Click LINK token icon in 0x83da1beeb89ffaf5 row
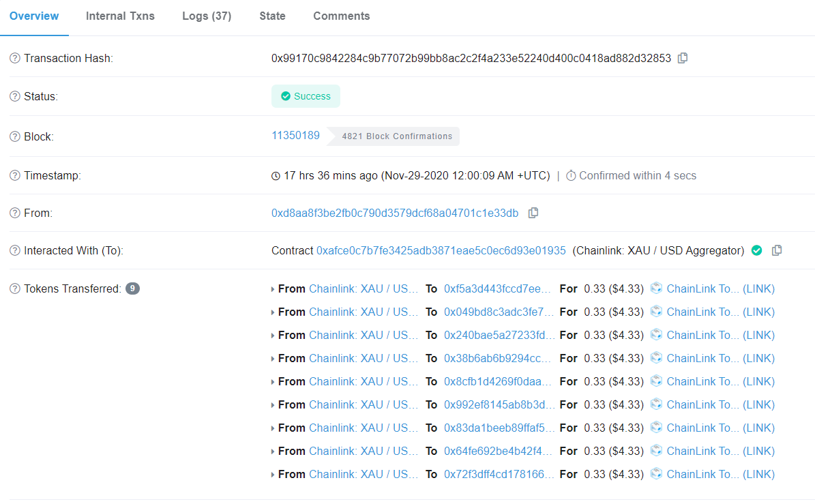The width and height of the screenshot is (815, 504). pos(657,428)
